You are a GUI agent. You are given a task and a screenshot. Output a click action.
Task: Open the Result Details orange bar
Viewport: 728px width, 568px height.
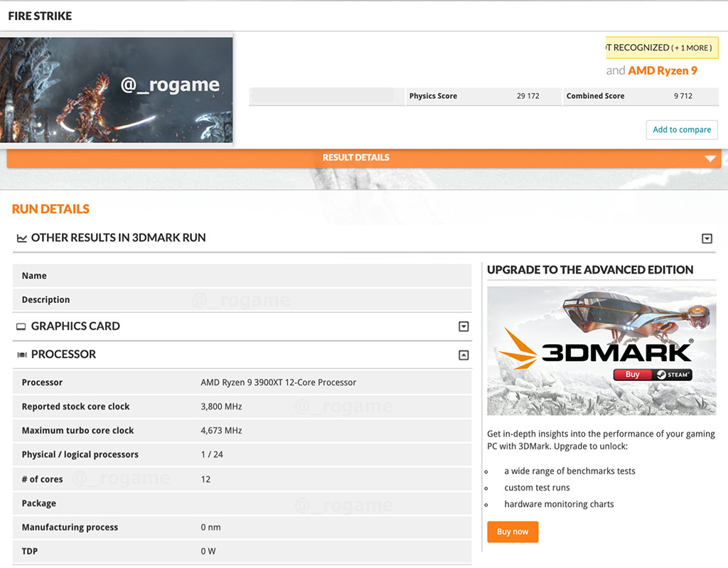point(355,158)
